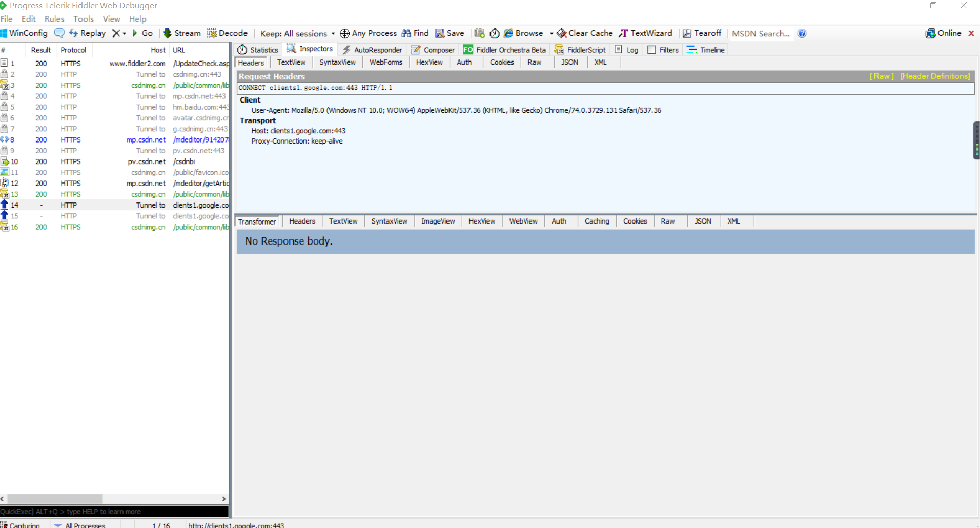Click the Remove sessions X icon
This screenshot has width=980, height=528.
point(116,33)
